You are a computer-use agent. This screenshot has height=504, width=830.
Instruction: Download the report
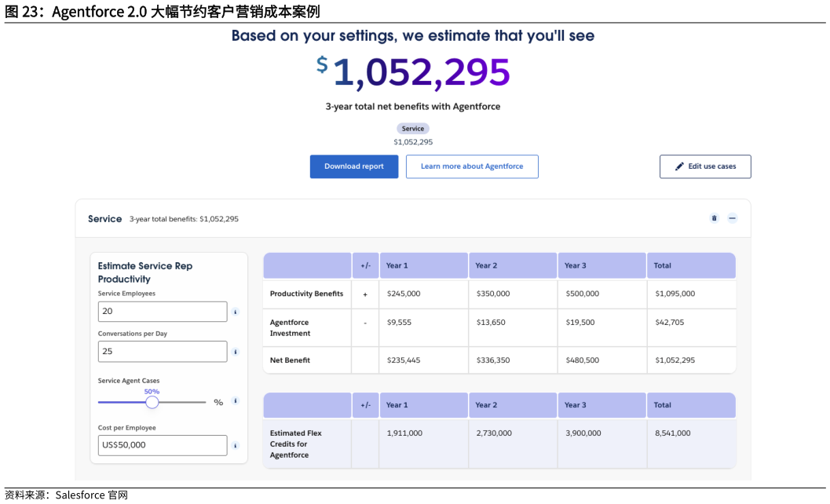tap(353, 166)
